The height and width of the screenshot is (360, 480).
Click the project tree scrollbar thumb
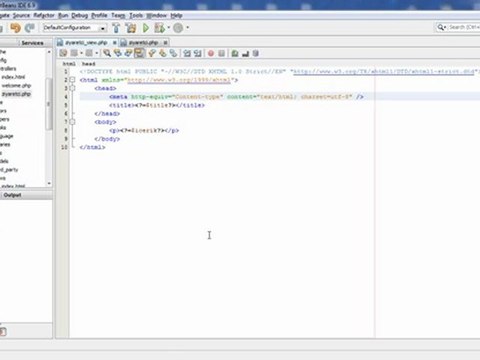pos(49,104)
